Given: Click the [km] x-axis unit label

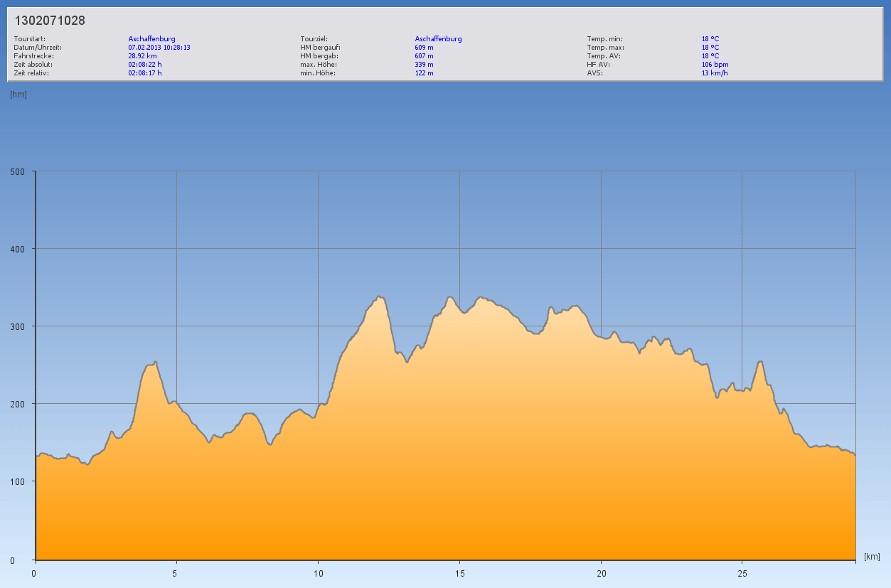Looking at the screenshot, I should point(872,556).
